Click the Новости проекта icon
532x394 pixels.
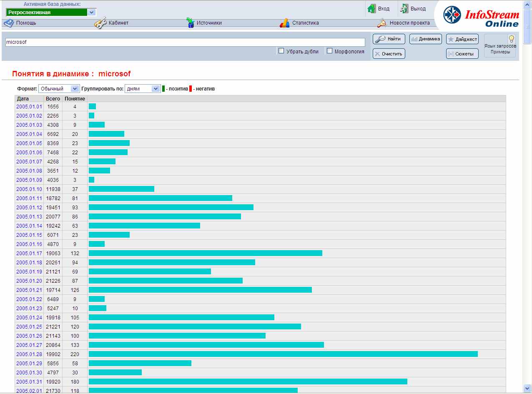tap(381, 23)
